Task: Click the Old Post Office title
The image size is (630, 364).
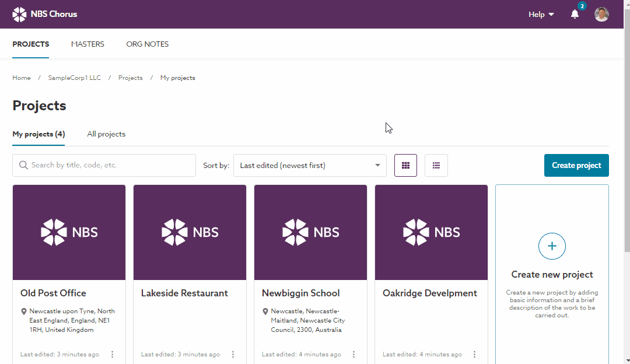Action: click(53, 293)
